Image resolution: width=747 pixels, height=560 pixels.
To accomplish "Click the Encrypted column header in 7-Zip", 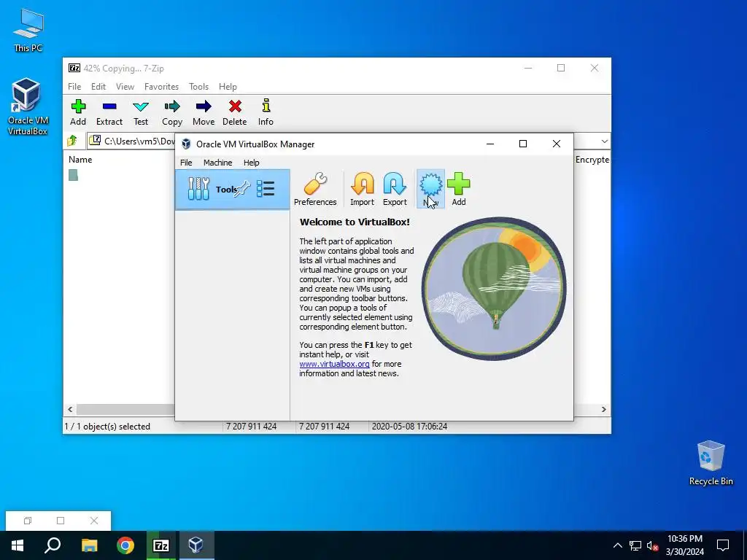I will pos(592,160).
